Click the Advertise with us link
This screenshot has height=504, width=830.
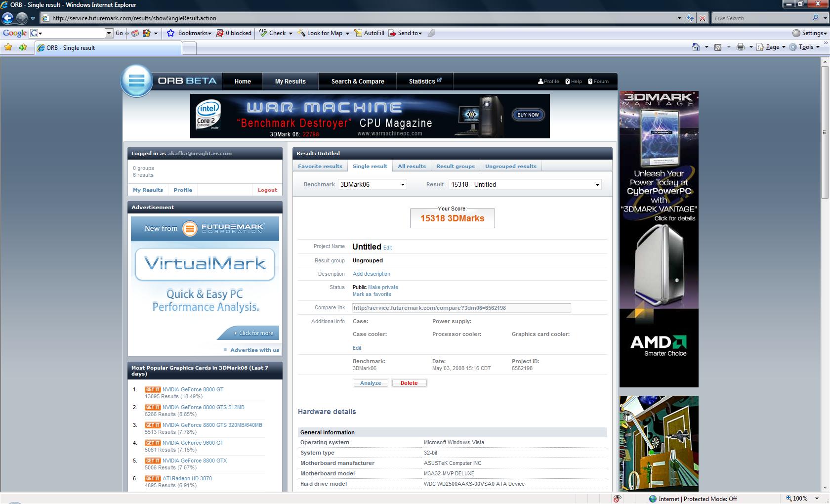[254, 350]
